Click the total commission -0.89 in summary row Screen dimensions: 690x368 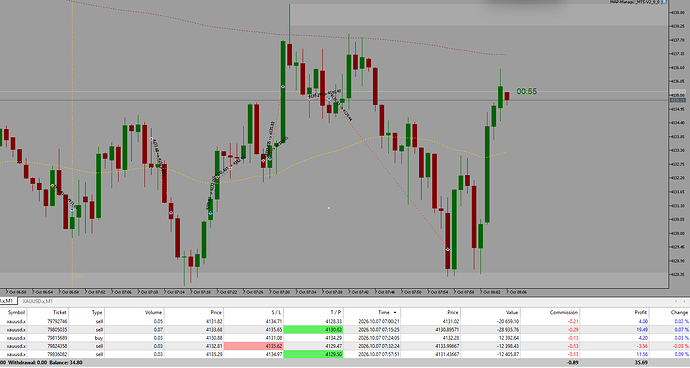click(573, 363)
